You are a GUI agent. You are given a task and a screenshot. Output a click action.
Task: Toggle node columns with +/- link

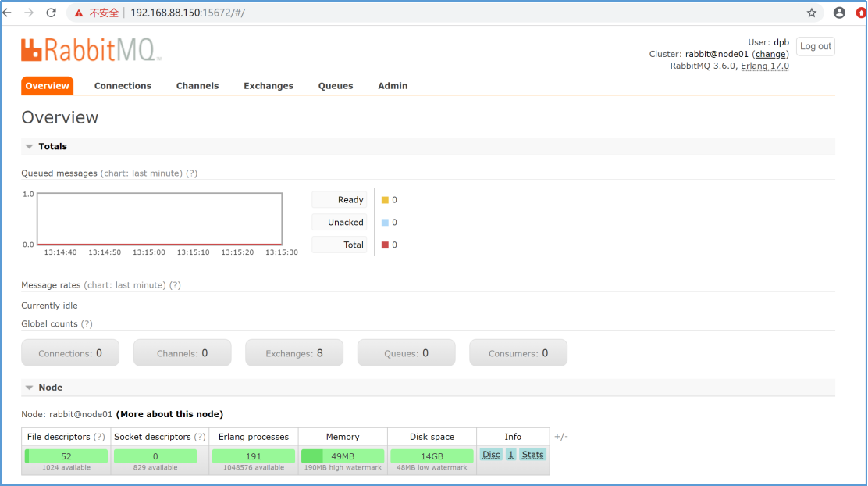pyautogui.click(x=560, y=437)
